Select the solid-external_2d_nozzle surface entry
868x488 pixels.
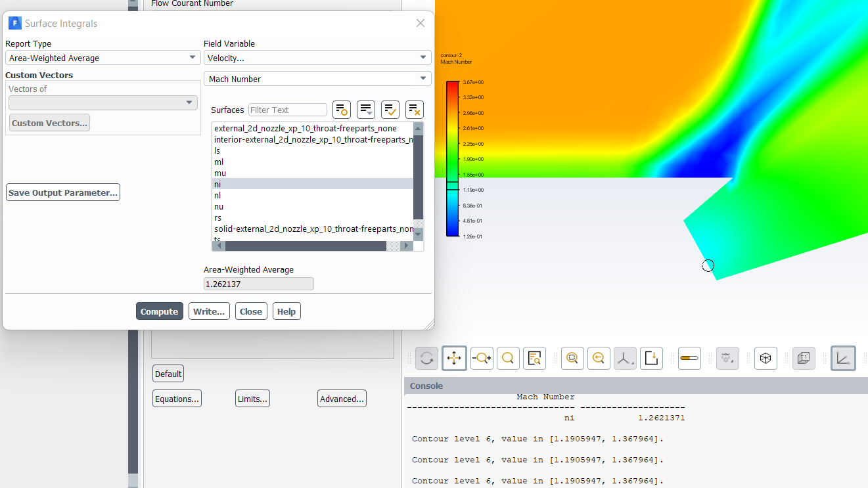pos(313,229)
